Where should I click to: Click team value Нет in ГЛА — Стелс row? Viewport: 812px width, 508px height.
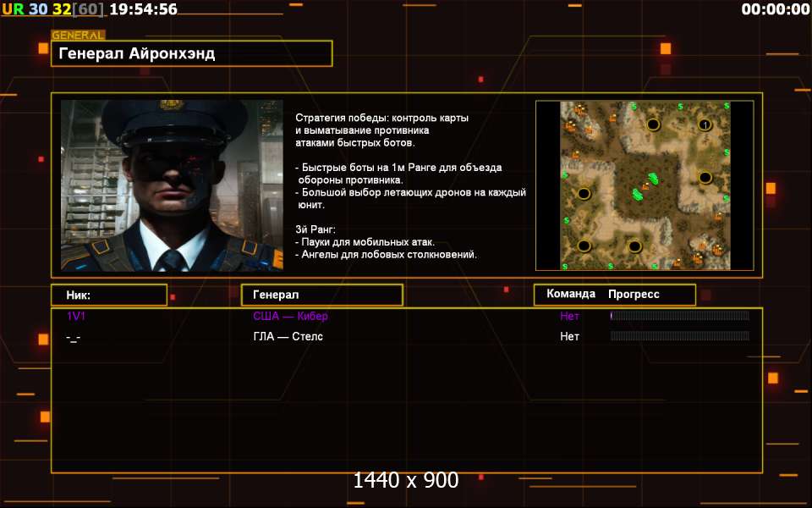tap(569, 336)
